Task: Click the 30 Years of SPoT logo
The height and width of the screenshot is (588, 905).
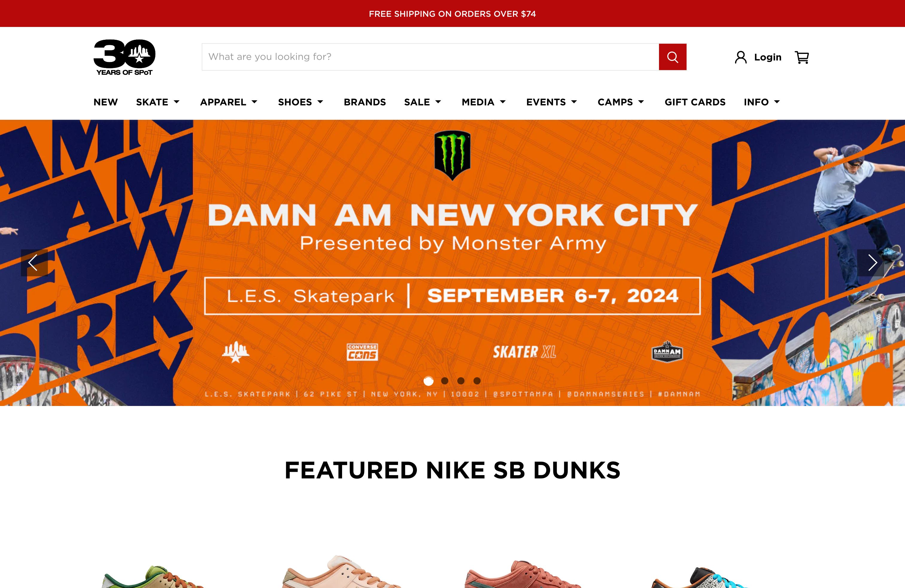Action: [124, 57]
